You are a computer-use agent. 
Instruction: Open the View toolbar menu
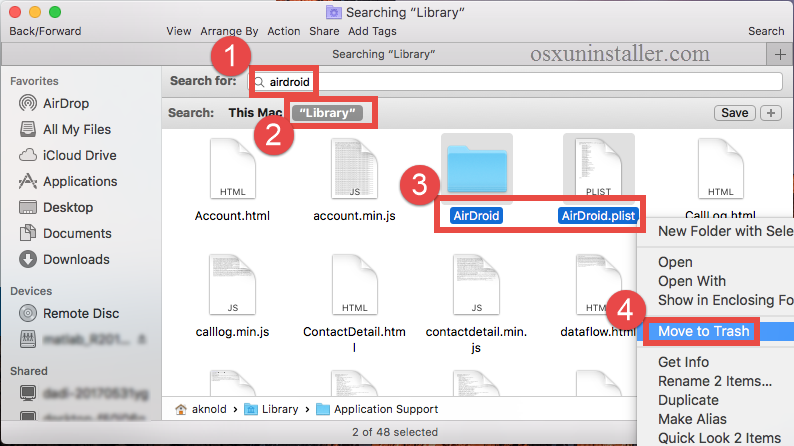[x=179, y=31]
